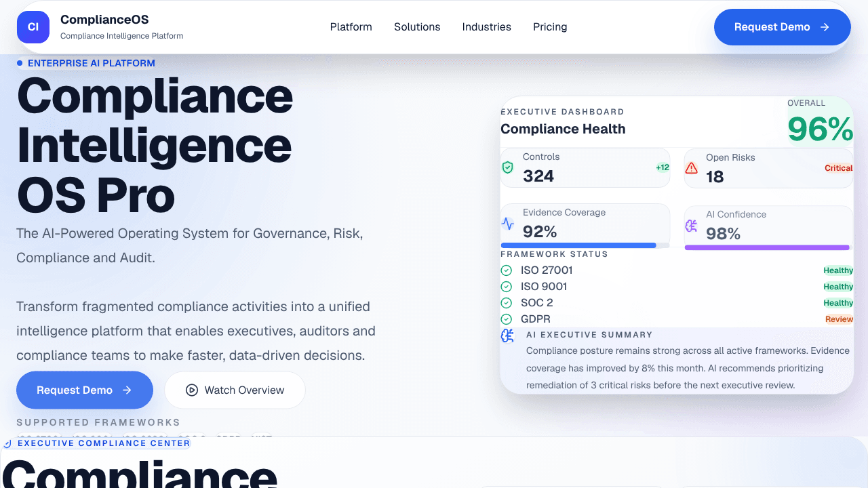Go to the Pricing page

pyautogui.click(x=550, y=27)
